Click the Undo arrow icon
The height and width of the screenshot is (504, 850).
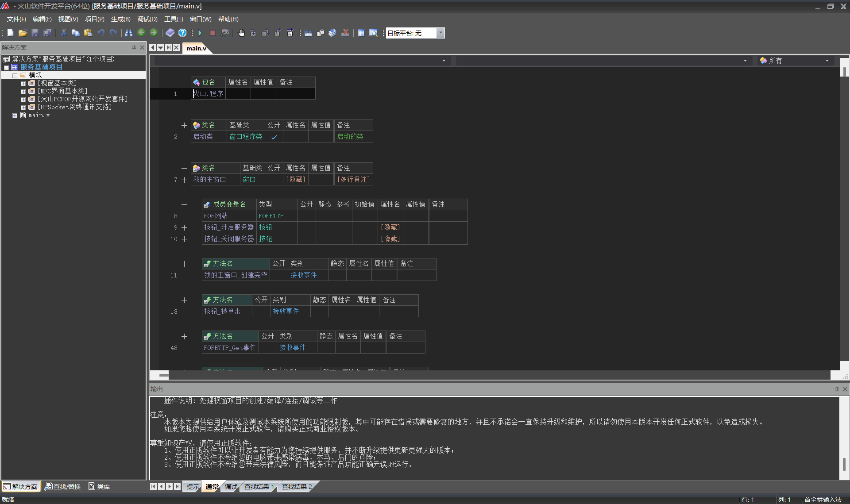coord(101,33)
